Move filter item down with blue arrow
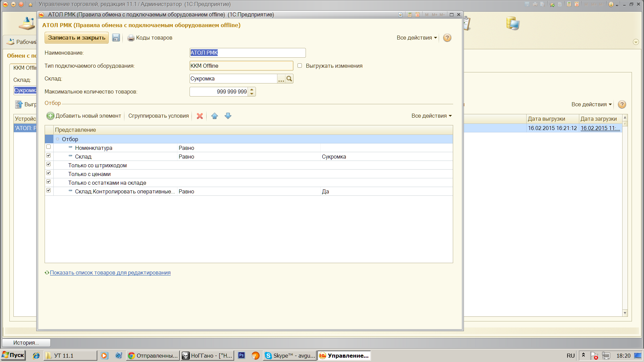The image size is (644, 362). coord(228,116)
